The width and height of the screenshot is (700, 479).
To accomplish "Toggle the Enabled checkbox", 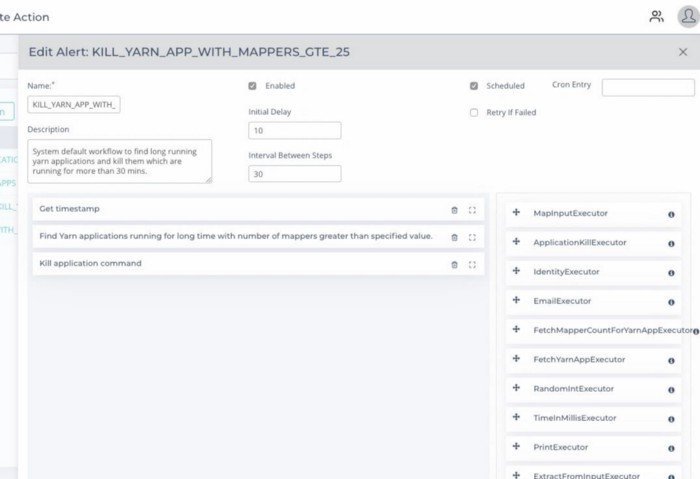I will coord(252,86).
